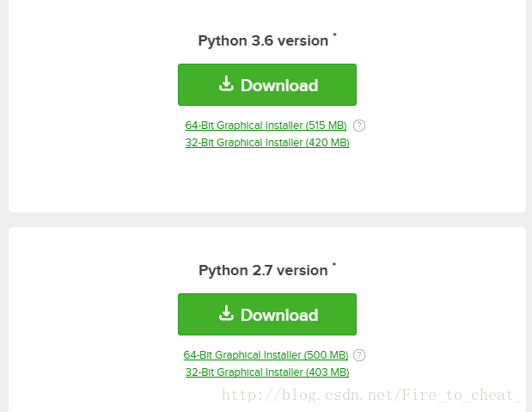Click the asterisk footnote after Python 3.6 version
This screenshot has height=412, width=532.
tap(334, 34)
